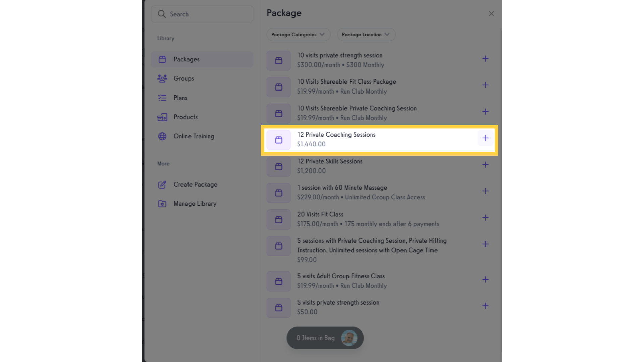
Task: Add 10 Visits Shareable Fit Class Package
Action: [x=485, y=85]
